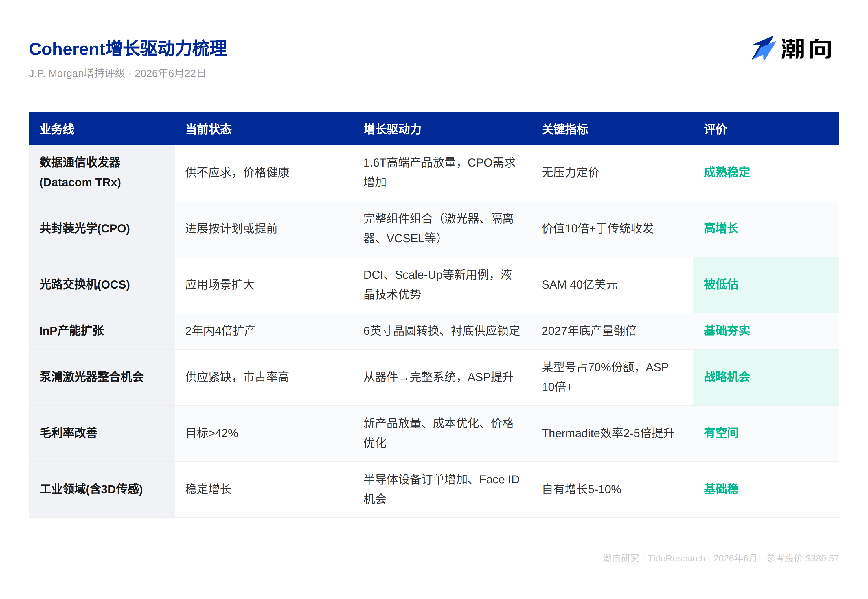Click the 增长驱动力 column header
The image size is (868, 599).
392,129
